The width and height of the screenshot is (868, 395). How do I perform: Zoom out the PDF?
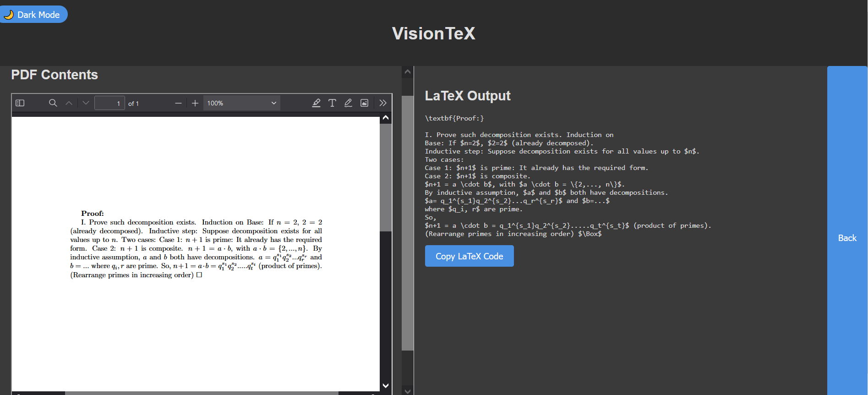178,103
